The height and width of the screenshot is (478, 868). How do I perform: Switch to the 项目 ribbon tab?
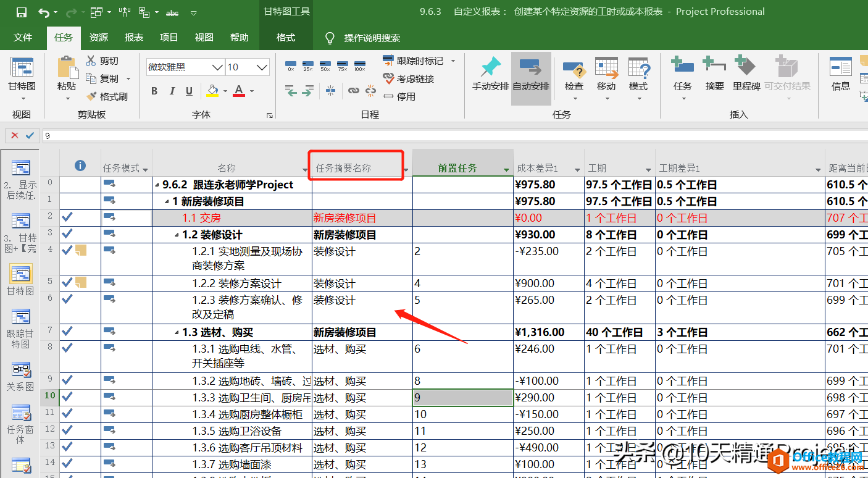[169, 38]
